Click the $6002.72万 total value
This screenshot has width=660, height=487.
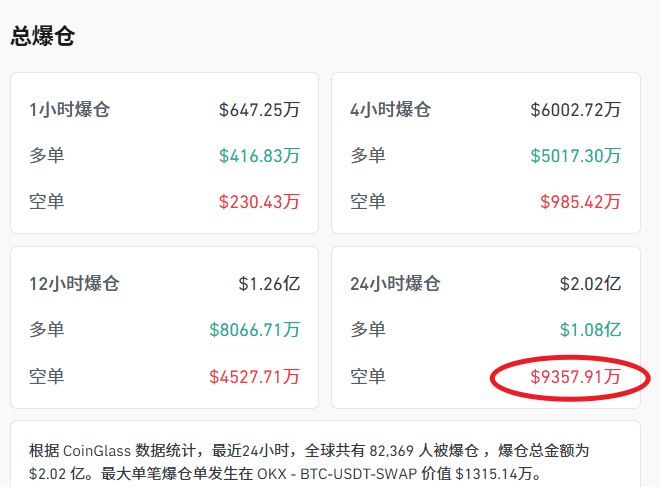pos(575,110)
